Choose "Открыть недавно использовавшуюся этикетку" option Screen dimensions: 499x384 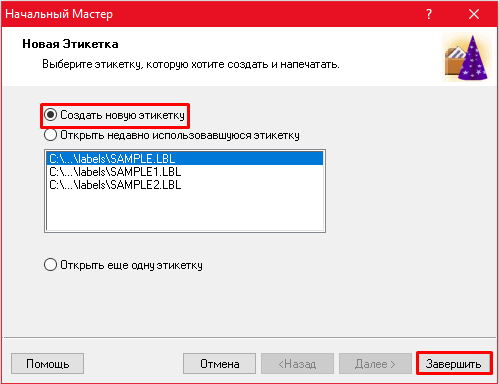(50, 135)
